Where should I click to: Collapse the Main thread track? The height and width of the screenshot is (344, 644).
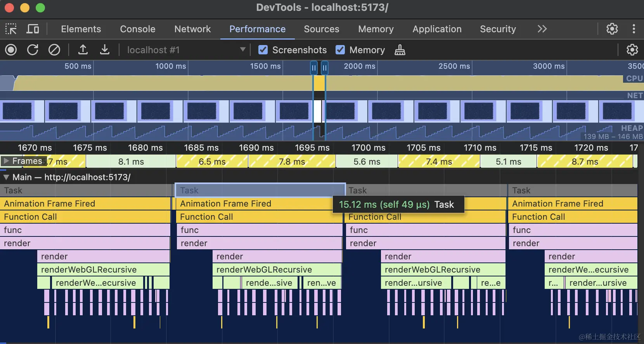click(6, 177)
